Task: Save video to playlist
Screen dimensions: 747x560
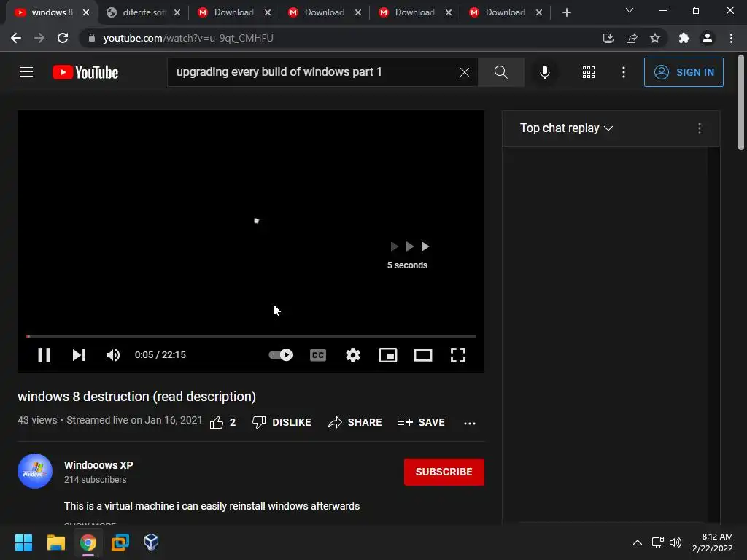Action: (x=421, y=422)
